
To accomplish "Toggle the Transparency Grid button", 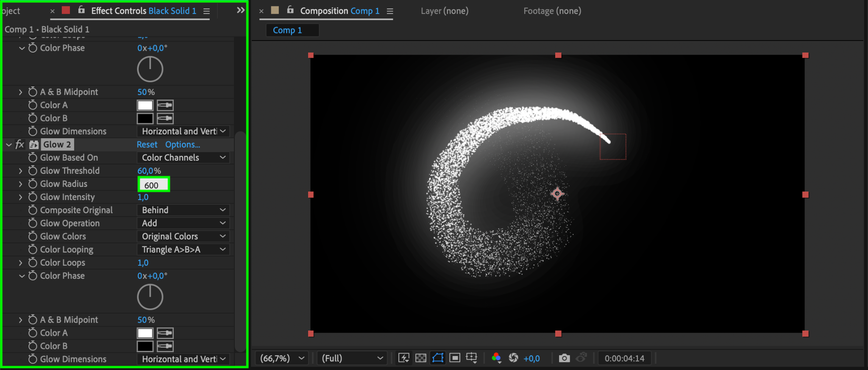I will tap(420, 358).
